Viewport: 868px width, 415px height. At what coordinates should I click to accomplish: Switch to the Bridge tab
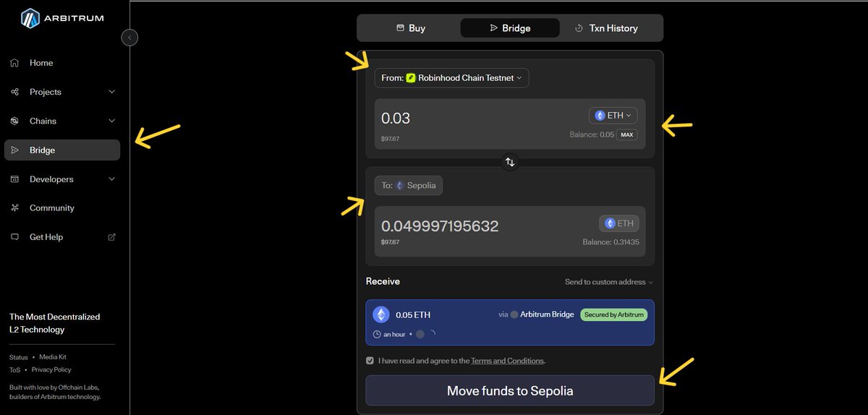pos(510,28)
